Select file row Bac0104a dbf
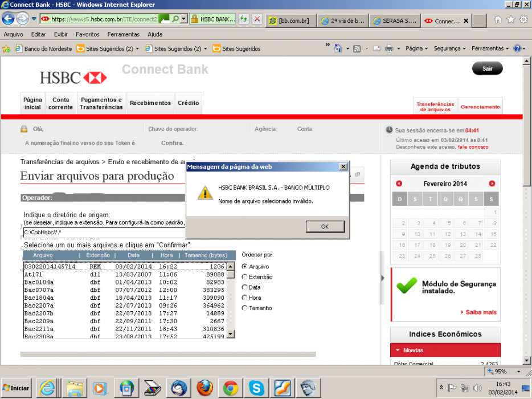Viewport: 532px width, 399px height. [125, 282]
